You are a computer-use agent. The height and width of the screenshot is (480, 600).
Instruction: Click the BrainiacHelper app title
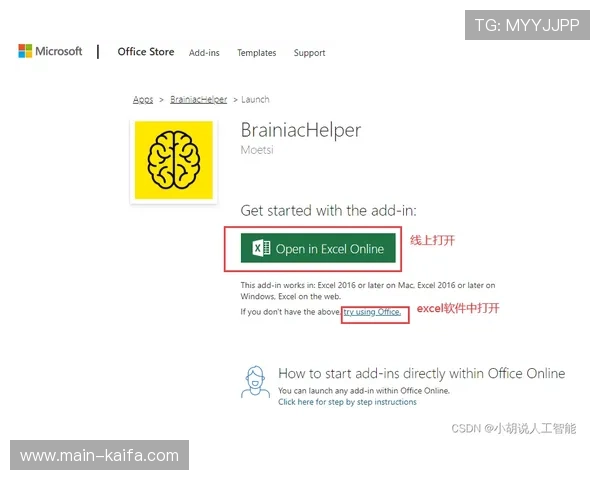pos(300,130)
